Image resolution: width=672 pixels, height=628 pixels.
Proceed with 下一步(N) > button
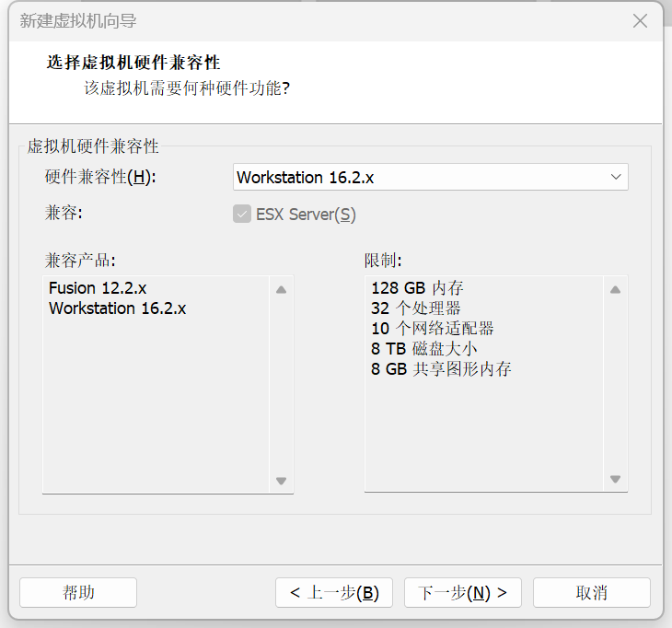coord(463,592)
